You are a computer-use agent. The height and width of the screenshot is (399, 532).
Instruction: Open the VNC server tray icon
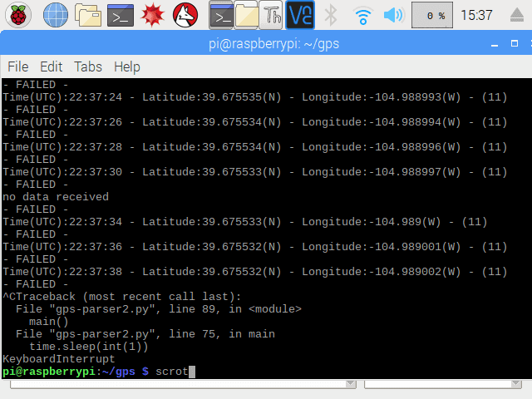pos(300,15)
